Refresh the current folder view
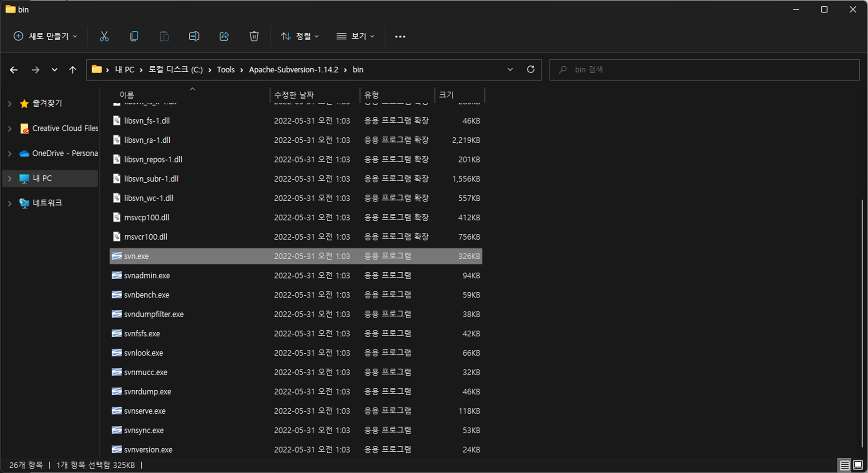The height and width of the screenshot is (473, 868). point(530,69)
